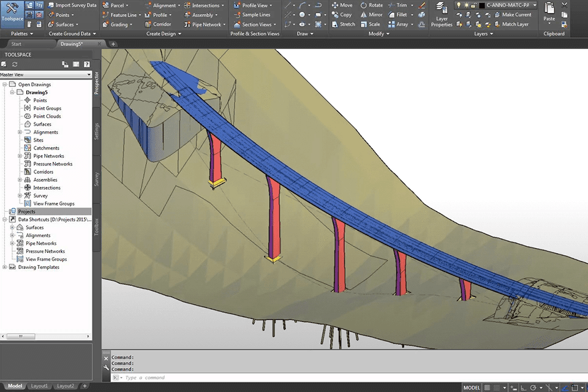
Task: Select the Rotate tool
Action: [372, 6]
